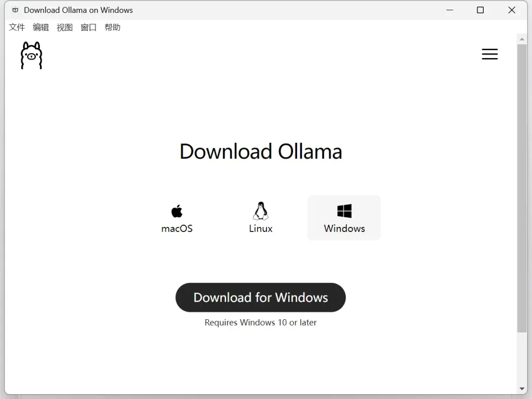This screenshot has width=532, height=399.
Task: Select the macOS download option
Action: [x=177, y=218]
